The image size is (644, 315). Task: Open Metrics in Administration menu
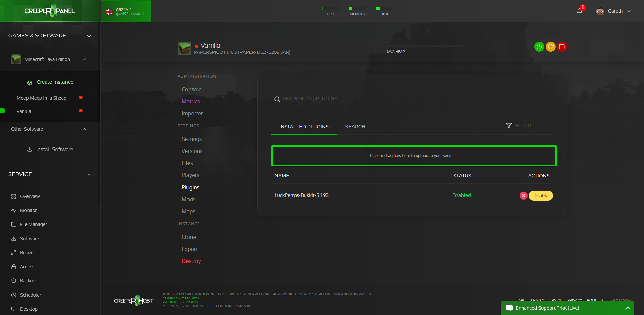191,101
